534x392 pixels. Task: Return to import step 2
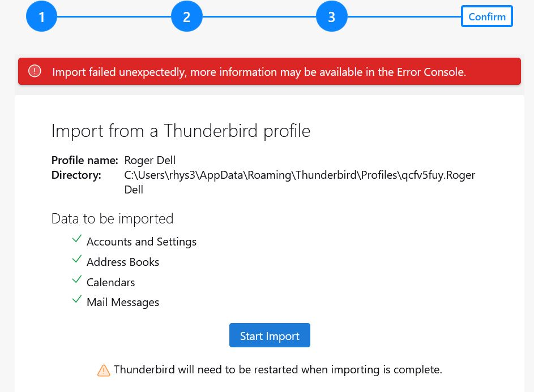pyautogui.click(x=187, y=16)
